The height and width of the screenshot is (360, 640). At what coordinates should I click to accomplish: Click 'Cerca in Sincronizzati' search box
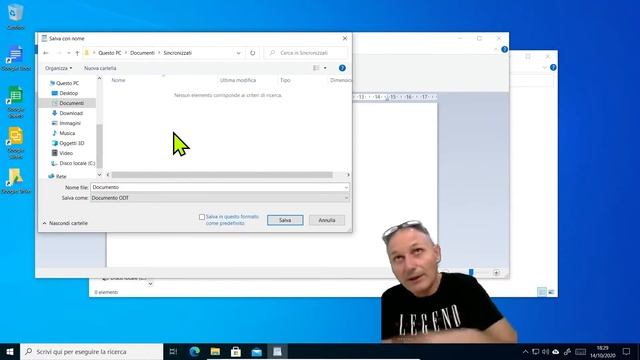pyautogui.click(x=306, y=53)
